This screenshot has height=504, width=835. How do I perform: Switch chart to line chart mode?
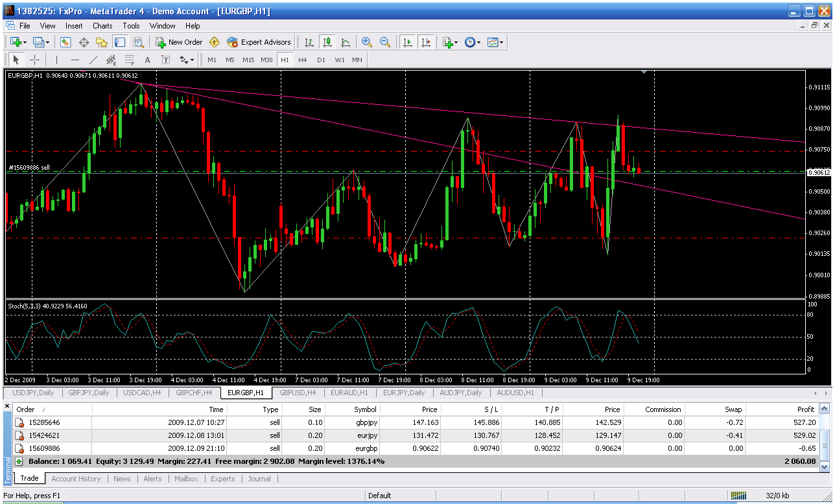click(x=346, y=42)
